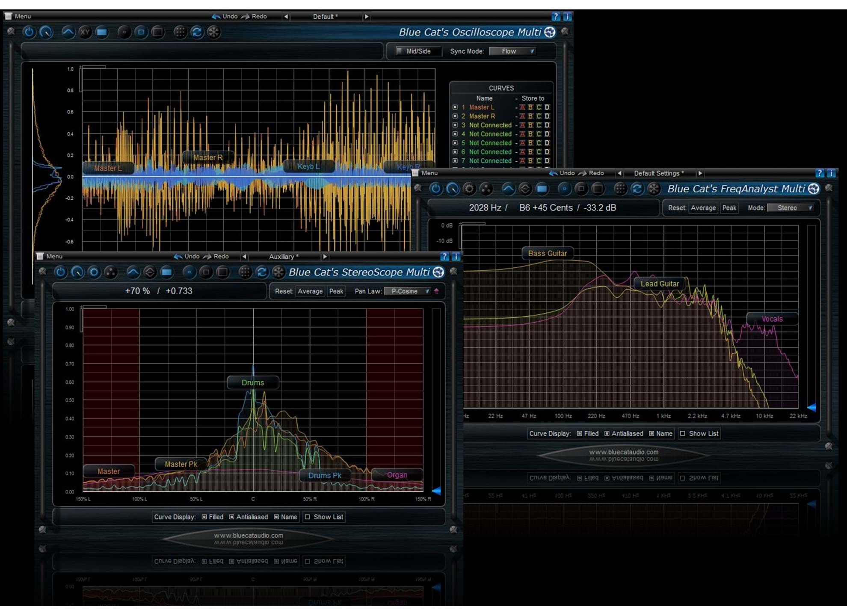Toggle the FreqAnalyst Antialiased checkbox
Screen dimensions: 847x616
pyautogui.click(x=607, y=434)
